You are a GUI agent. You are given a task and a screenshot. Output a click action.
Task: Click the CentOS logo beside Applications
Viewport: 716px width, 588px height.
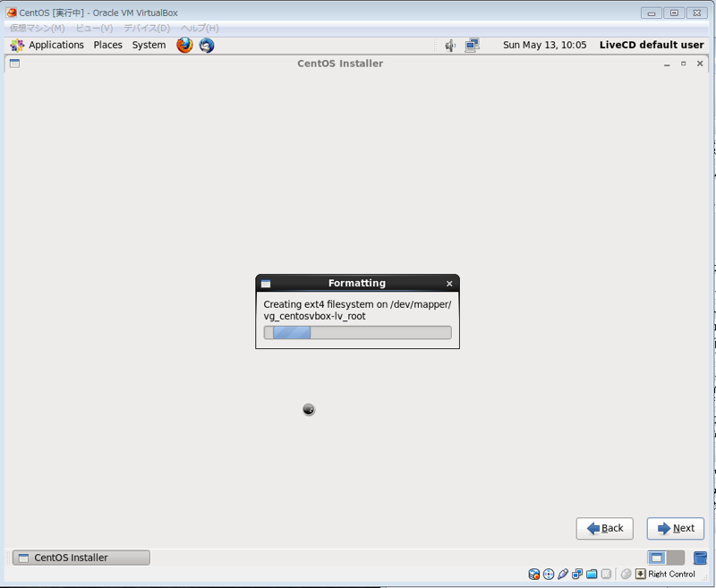click(x=17, y=45)
